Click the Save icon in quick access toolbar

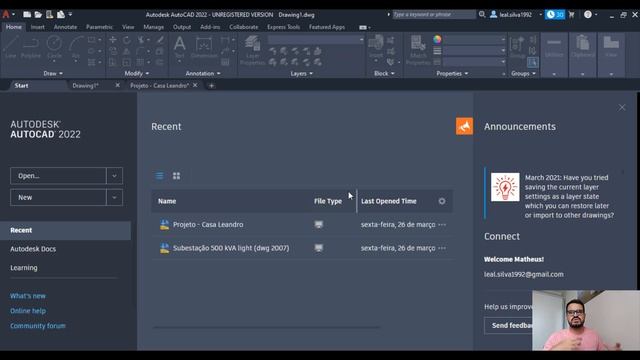pos(49,14)
